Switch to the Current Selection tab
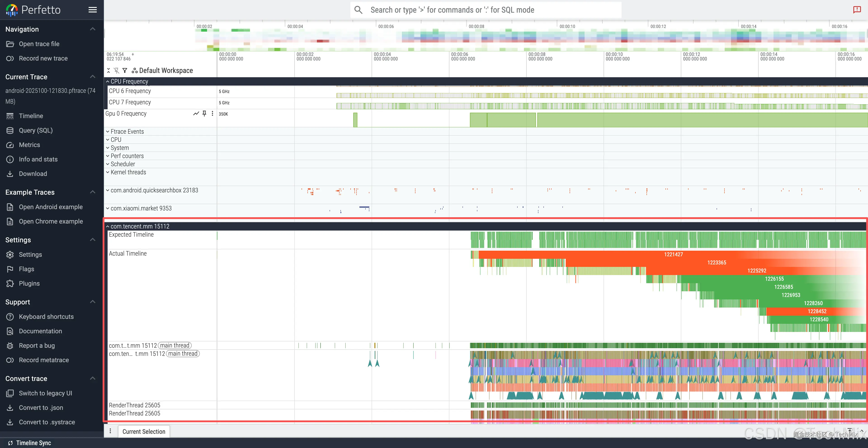The width and height of the screenshot is (868, 448). point(144,432)
